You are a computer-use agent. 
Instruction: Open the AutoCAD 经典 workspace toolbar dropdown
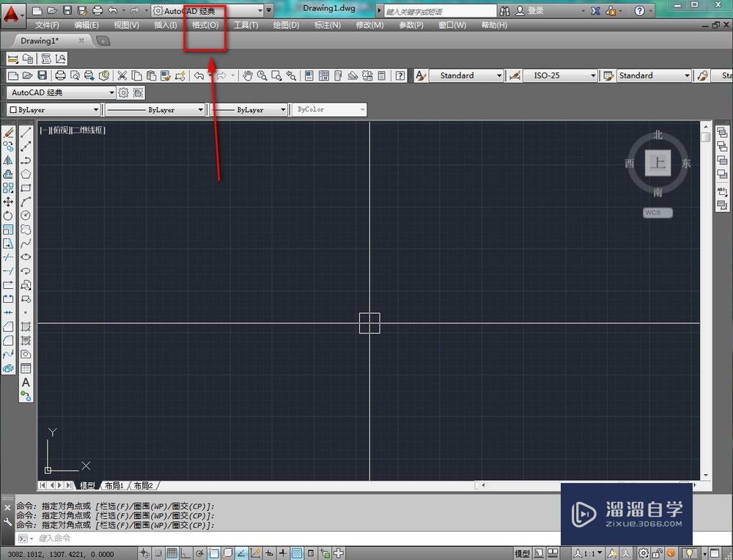pos(62,92)
